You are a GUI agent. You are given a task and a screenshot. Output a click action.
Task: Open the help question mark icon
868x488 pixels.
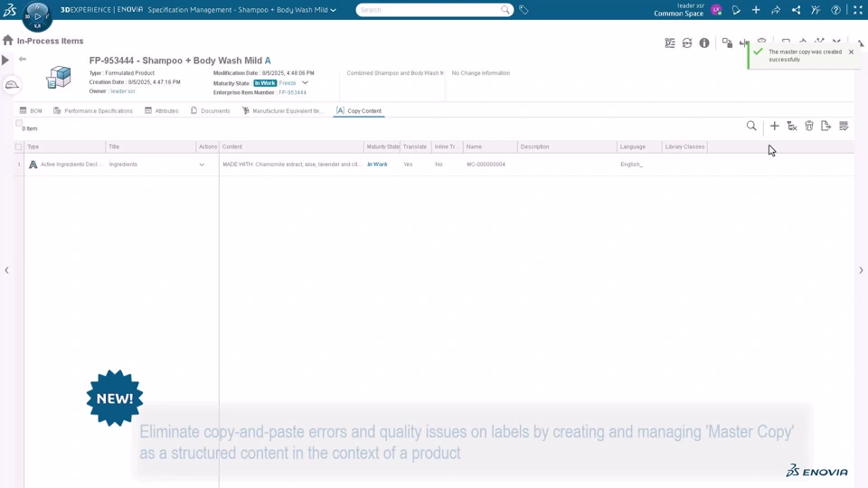[x=835, y=10]
